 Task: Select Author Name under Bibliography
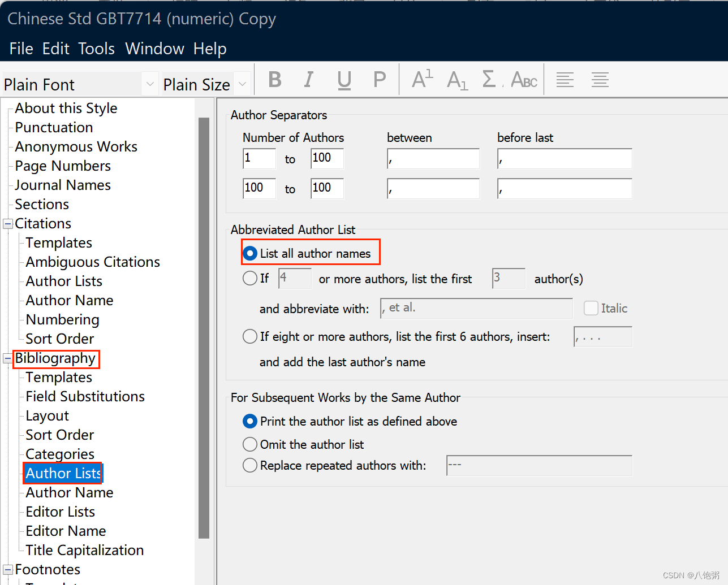tap(69, 492)
